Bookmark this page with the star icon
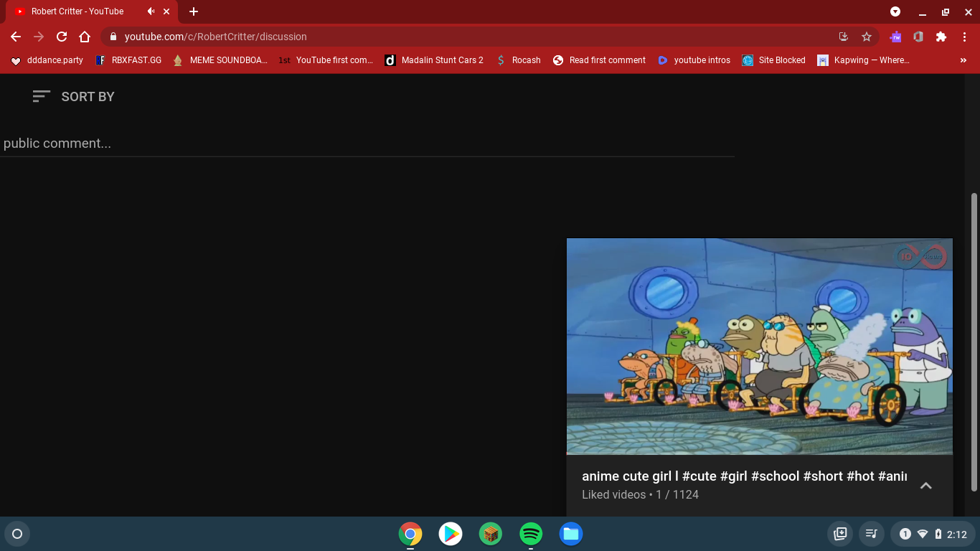 pos(867,37)
